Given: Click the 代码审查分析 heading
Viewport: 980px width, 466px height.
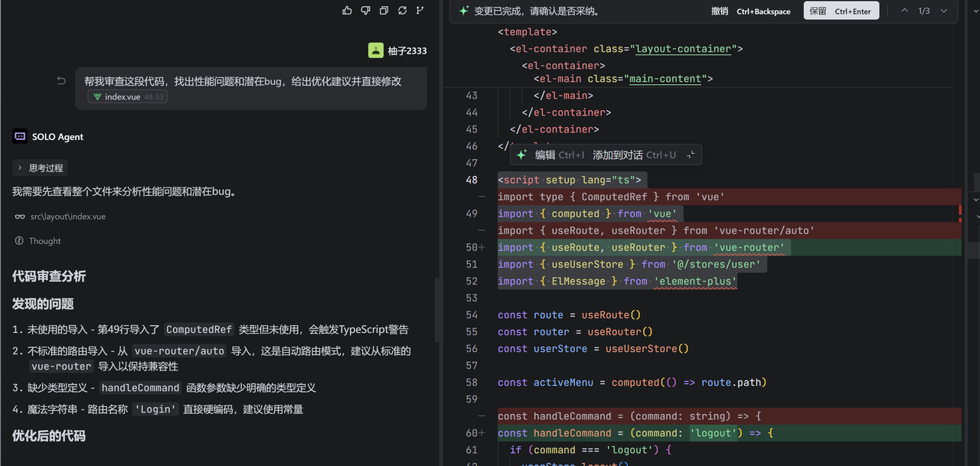Looking at the screenshot, I should pyautogui.click(x=49, y=276).
